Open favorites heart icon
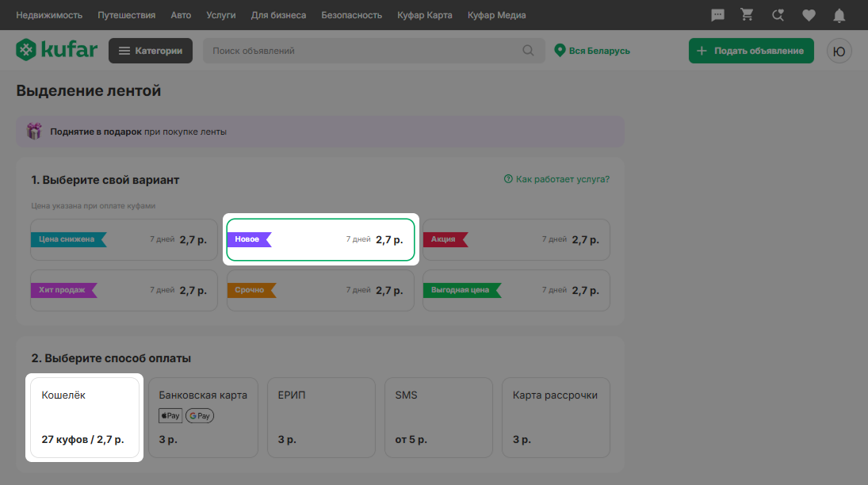Screen dimensions: 868x485 pyautogui.click(x=809, y=16)
